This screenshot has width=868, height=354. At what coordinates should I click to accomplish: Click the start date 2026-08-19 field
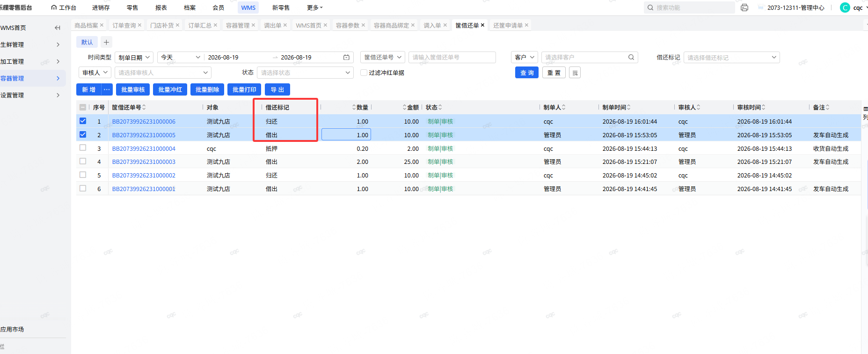coord(223,57)
